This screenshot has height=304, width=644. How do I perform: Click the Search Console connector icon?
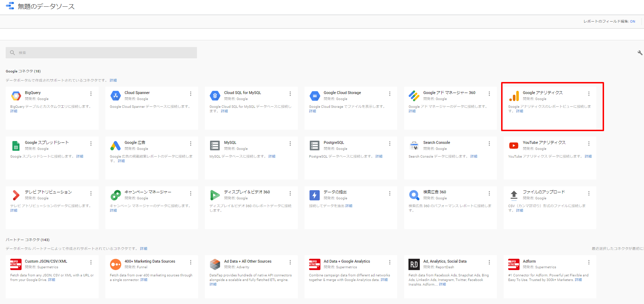point(414,146)
